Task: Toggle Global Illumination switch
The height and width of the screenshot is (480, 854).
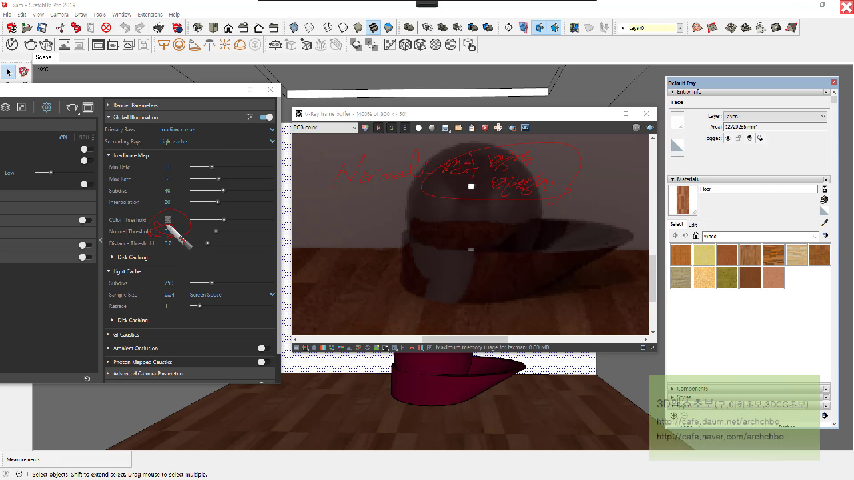Action: click(x=266, y=117)
